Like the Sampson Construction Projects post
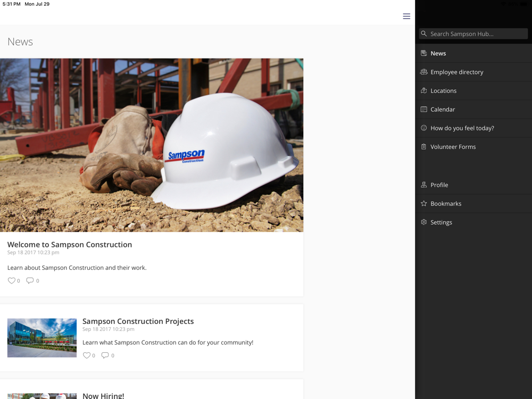Viewport: 532px width, 399px height. [87, 355]
